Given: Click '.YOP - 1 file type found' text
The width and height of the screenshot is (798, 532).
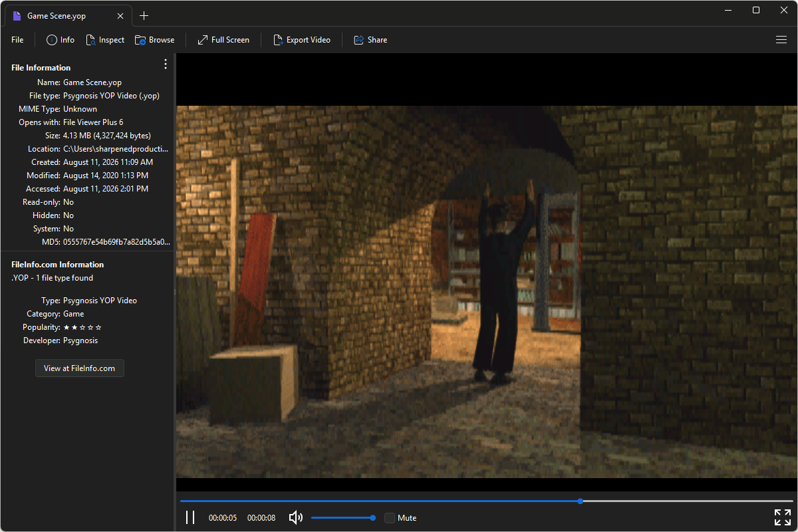Looking at the screenshot, I should click(53, 278).
